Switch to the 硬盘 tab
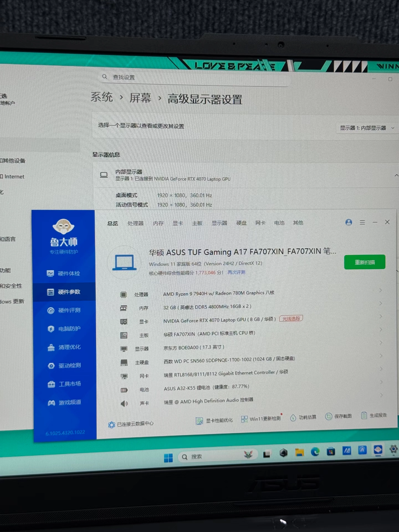The height and width of the screenshot is (532, 399). pos(241,223)
